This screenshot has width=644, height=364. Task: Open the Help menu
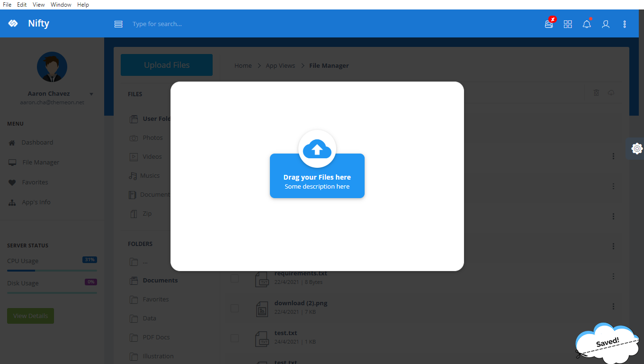(83, 5)
